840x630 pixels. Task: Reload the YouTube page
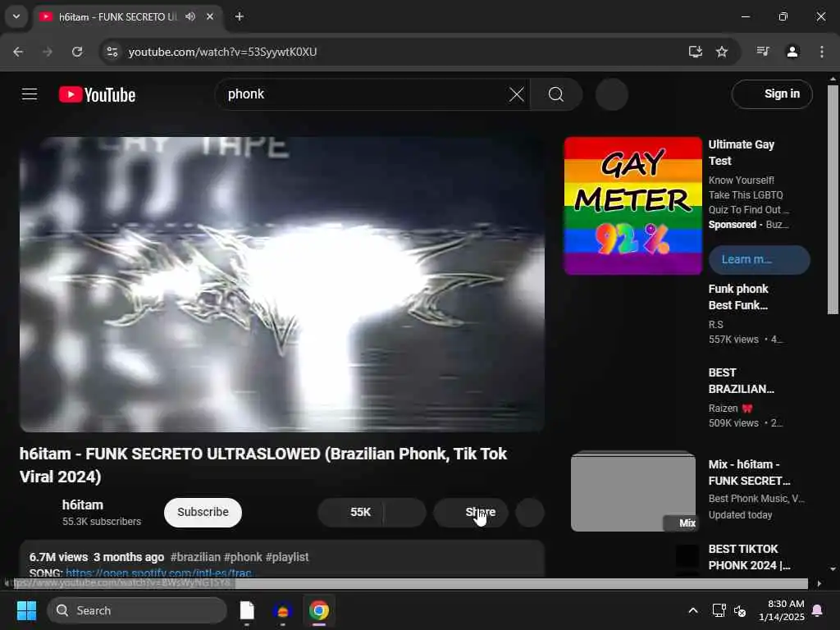[77, 52]
